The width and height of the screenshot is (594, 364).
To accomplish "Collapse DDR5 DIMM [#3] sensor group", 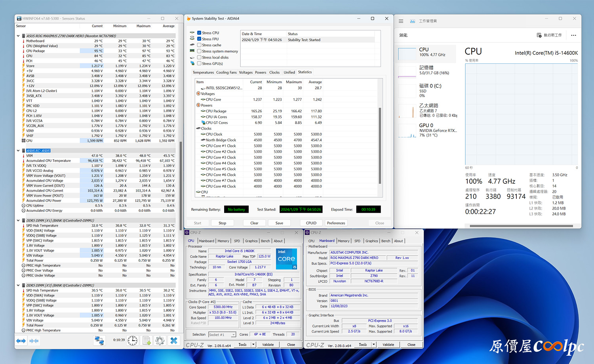I will [x=18, y=285].
